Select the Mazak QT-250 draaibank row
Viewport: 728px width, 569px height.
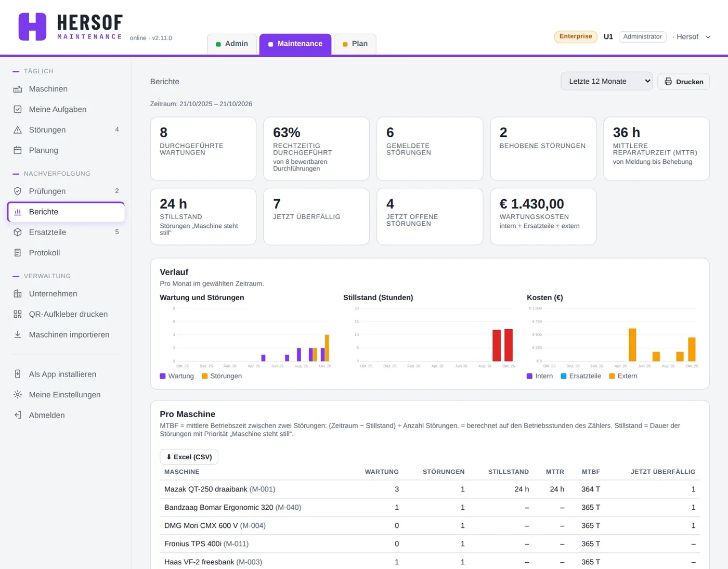430,489
